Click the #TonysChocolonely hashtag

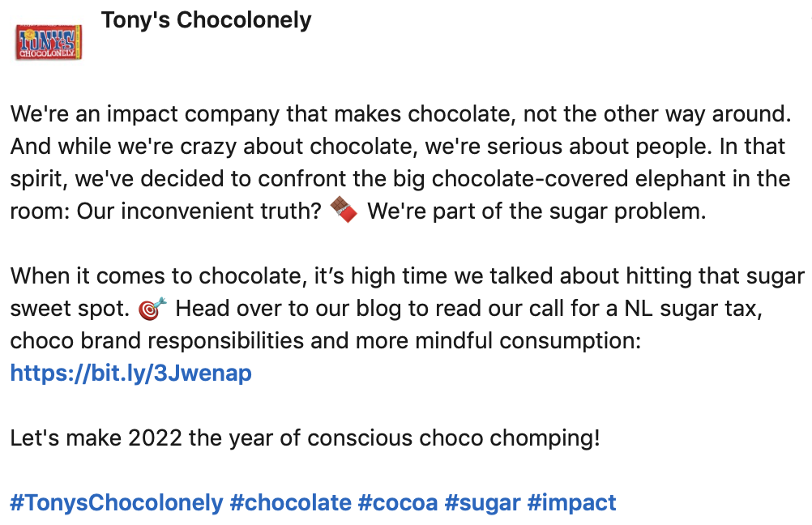(116, 502)
